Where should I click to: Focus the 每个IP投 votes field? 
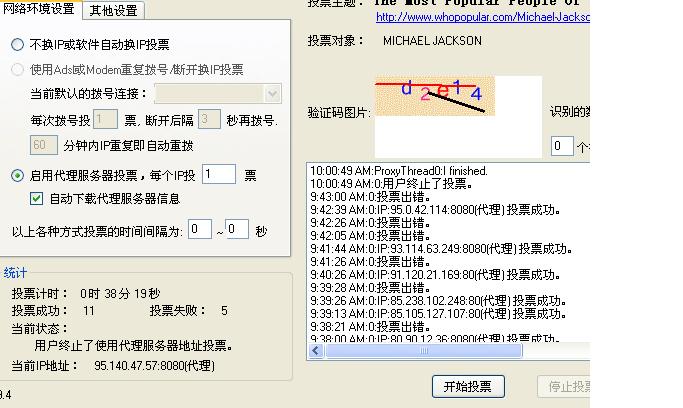tap(218, 175)
